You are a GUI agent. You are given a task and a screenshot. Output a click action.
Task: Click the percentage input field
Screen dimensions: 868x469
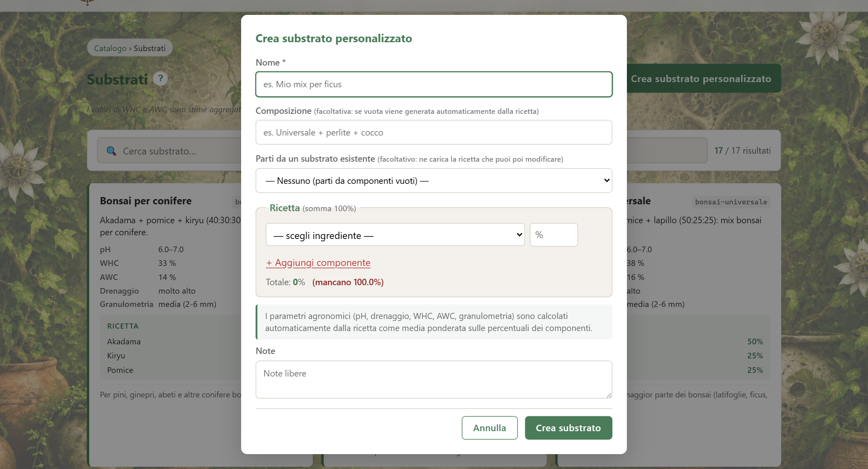point(554,235)
